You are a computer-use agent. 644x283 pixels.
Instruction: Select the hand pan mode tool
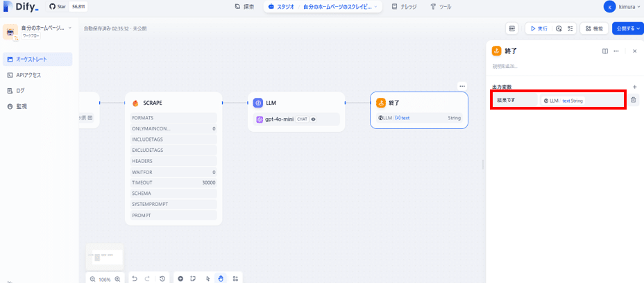point(221,278)
